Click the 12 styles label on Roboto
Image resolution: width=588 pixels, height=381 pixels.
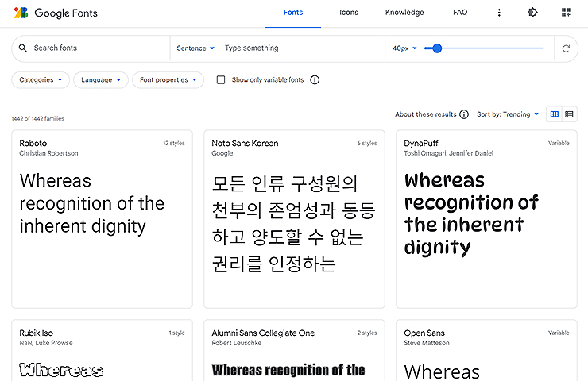pyautogui.click(x=174, y=143)
